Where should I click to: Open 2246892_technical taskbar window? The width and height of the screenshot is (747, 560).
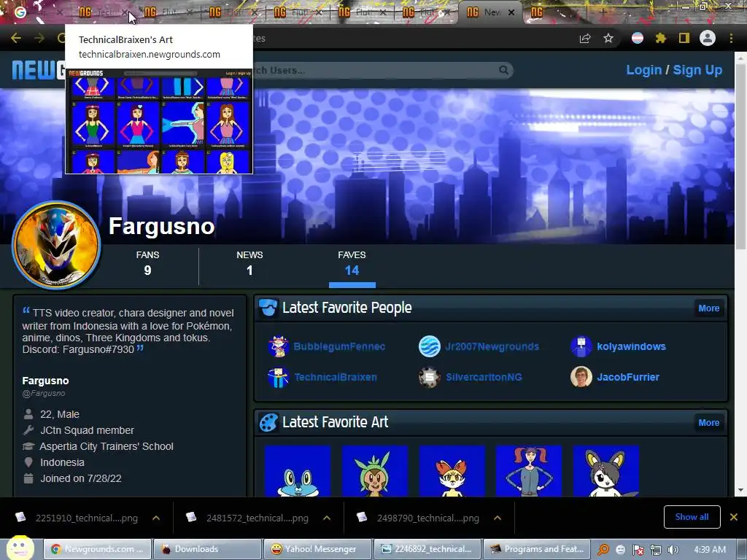pos(427,549)
